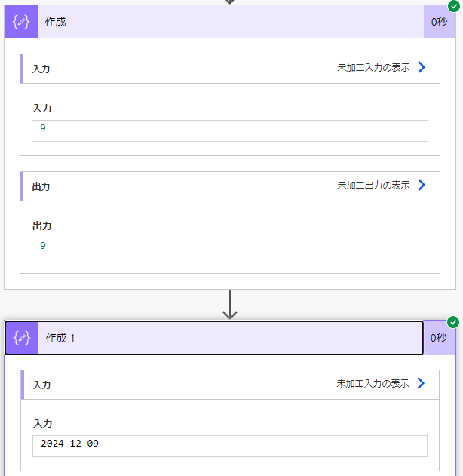Click the 入力 value box showing 9
The width and height of the screenshot is (463, 476).
pos(230,131)
